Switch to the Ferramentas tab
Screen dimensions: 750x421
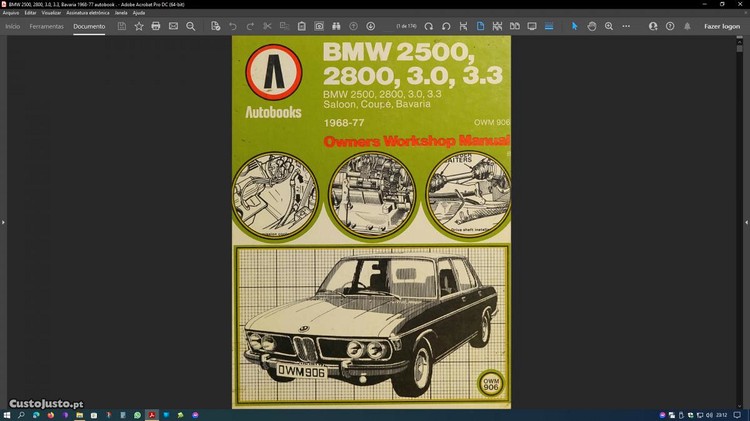click(x=46, y=26)
